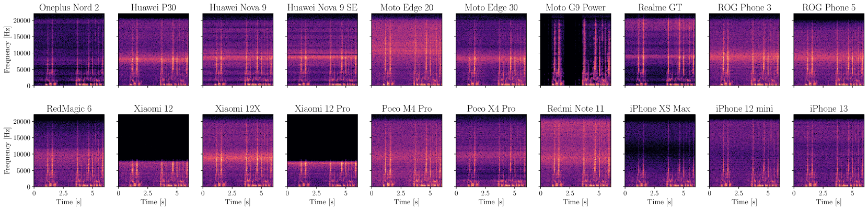This screenshot has width=868, height=210.
Task: Select the Poco X4 Pro spectrogram
Action: pos(491,151)
